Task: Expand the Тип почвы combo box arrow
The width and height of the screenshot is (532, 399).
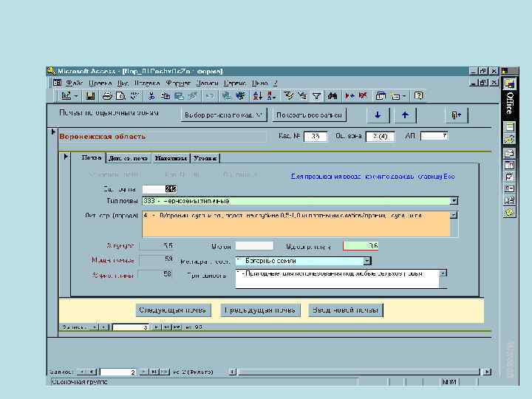Action: (454, 201)
